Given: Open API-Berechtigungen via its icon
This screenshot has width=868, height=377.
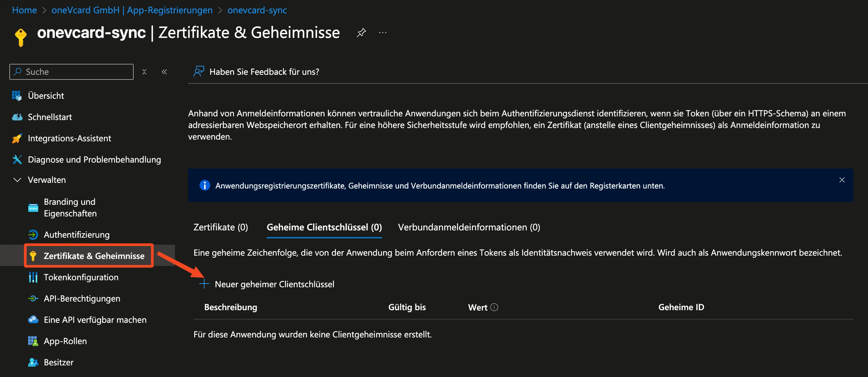Looking at the screenshot, I should coord(33,299).
